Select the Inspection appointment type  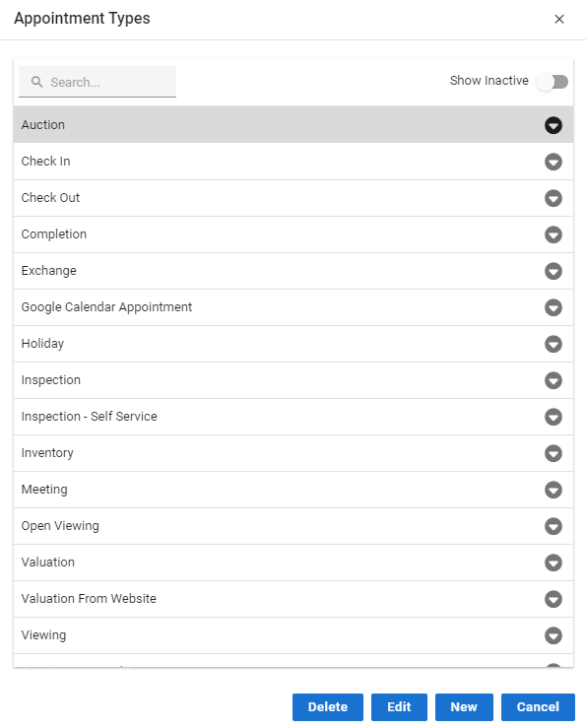pyautogui.click(x=293, y=380)
